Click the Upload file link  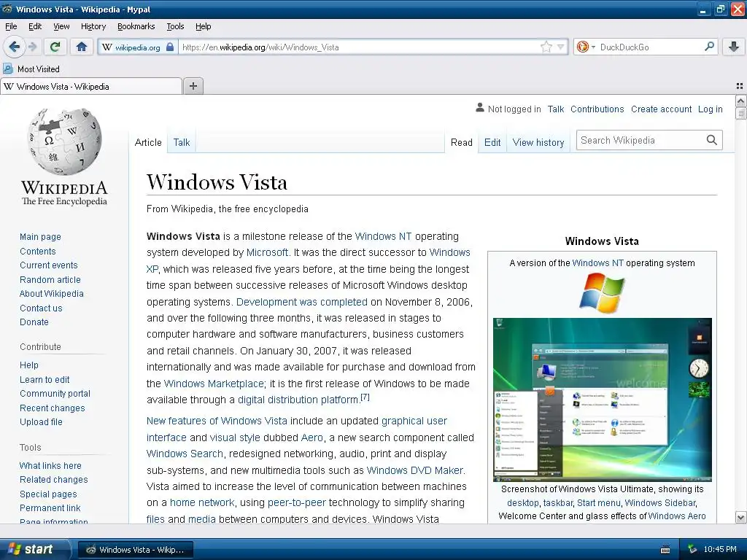(x=41, y=422)
